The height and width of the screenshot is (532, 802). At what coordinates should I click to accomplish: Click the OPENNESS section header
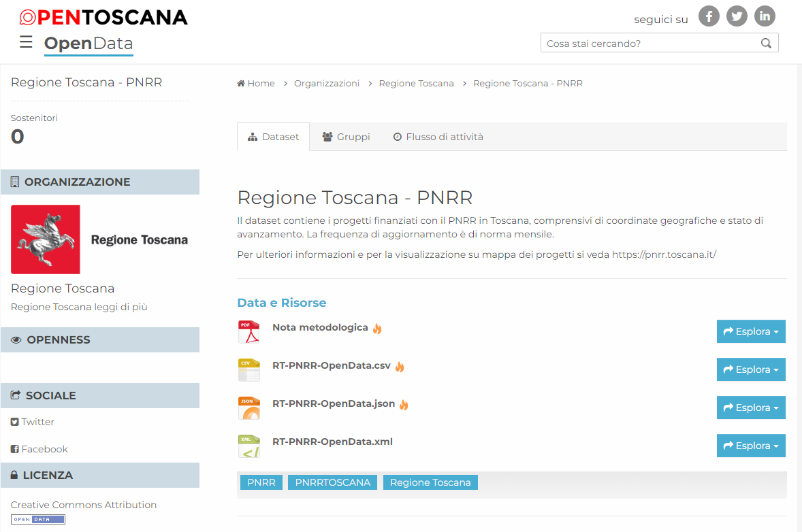[x=100, y=340]
